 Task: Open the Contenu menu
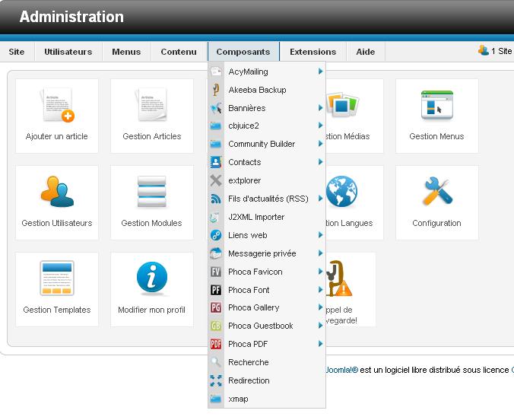click(x=179, y=52)
